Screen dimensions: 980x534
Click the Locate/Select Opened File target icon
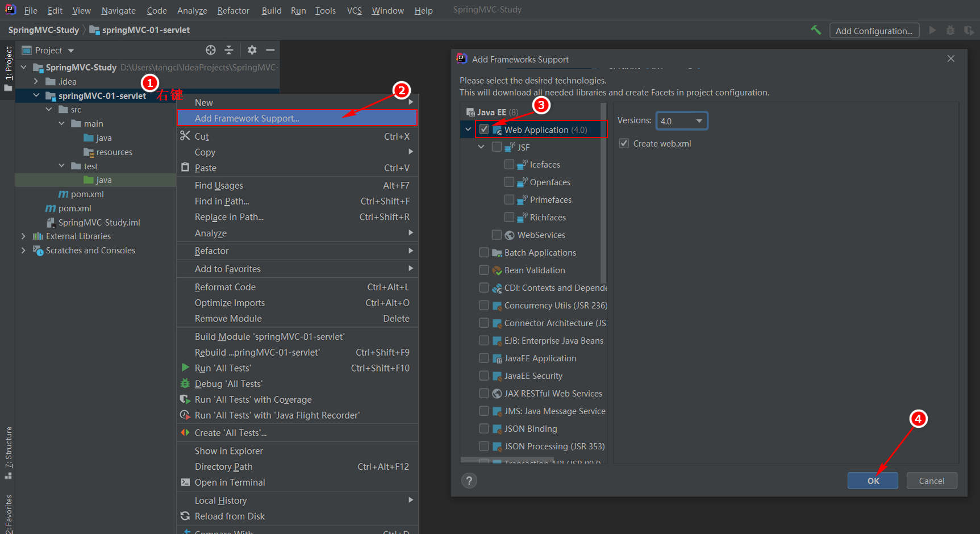point(211,50)
